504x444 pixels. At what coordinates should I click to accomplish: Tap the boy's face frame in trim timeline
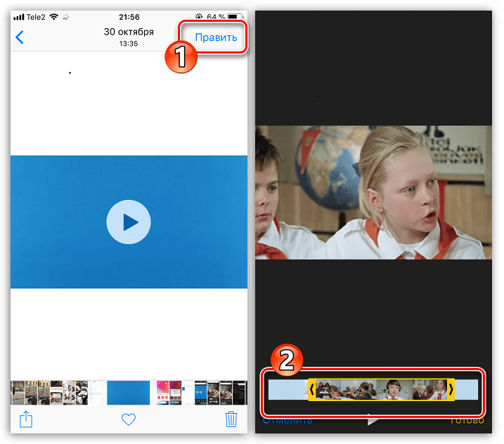(394, 390)
